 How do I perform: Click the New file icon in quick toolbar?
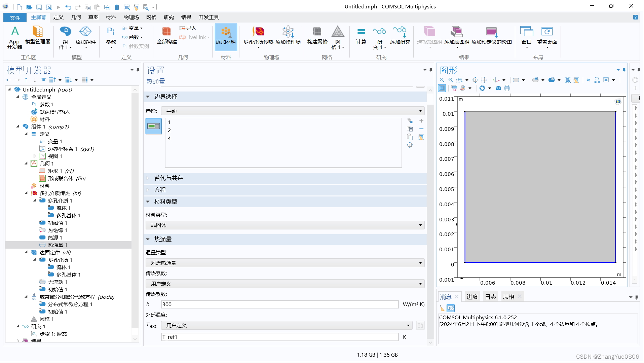point(20,7)
